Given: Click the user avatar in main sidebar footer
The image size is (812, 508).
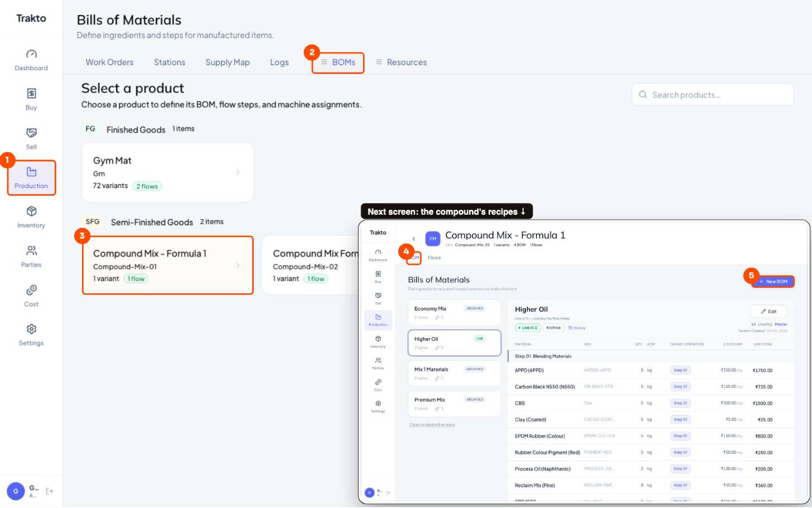Looking at the screenshot, I should [16, 491].
